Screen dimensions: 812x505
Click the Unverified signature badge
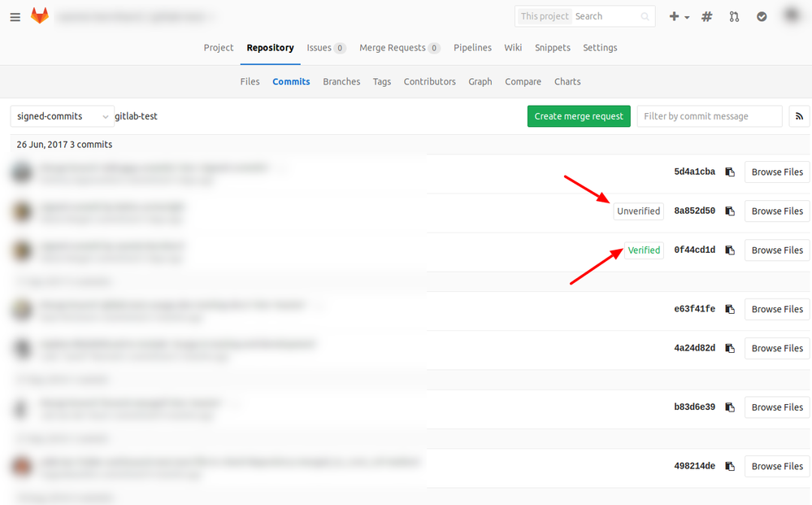tap(638, 211)
